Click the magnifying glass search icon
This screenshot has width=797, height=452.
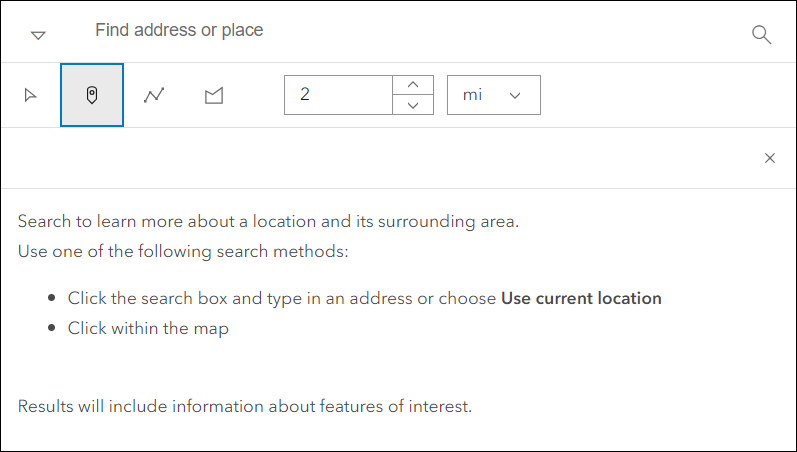[x=761, y=35]
